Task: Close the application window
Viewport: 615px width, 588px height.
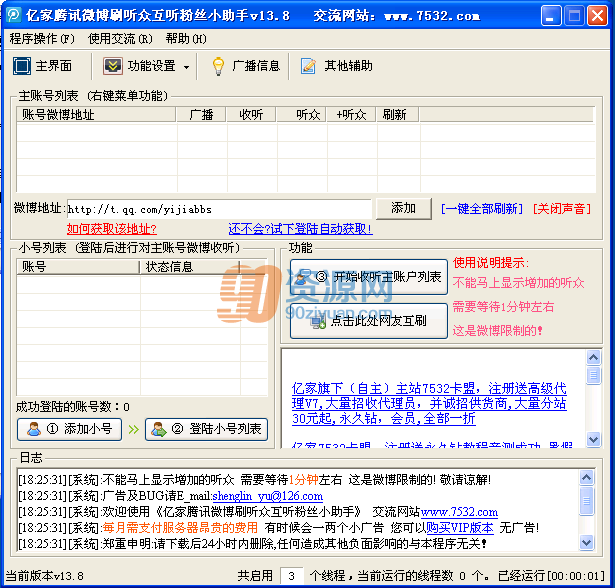Action: coord(597,16)
